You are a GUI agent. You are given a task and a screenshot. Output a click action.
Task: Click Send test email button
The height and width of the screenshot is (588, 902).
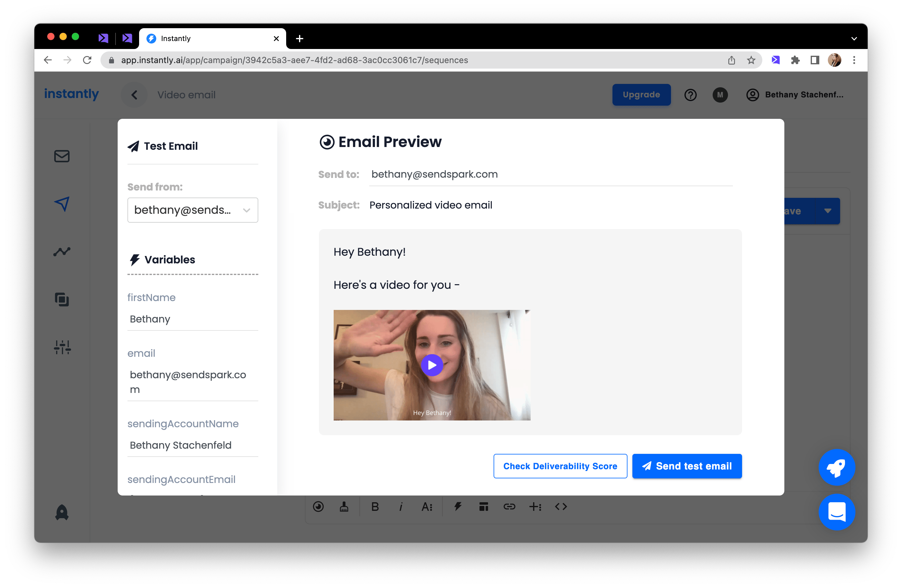coord(687,466)
